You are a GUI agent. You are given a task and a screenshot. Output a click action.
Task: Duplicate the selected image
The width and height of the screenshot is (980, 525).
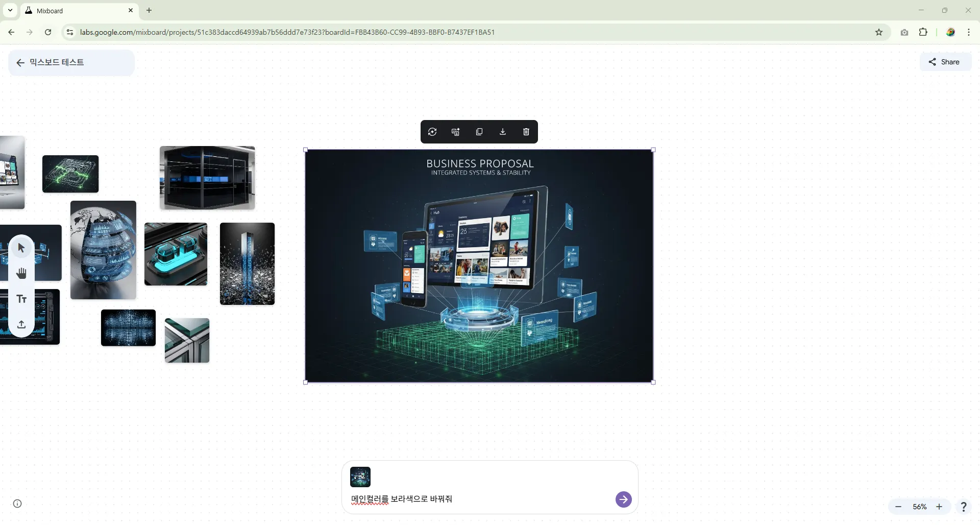tap(479, 132)
